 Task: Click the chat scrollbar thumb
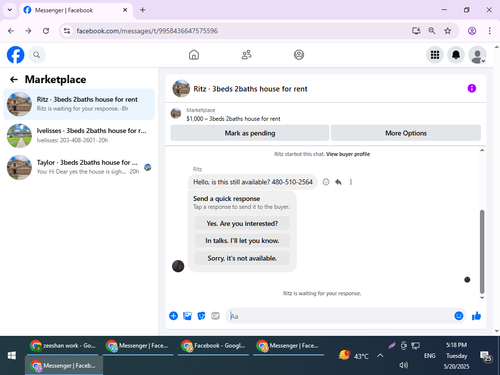[482, 252]
